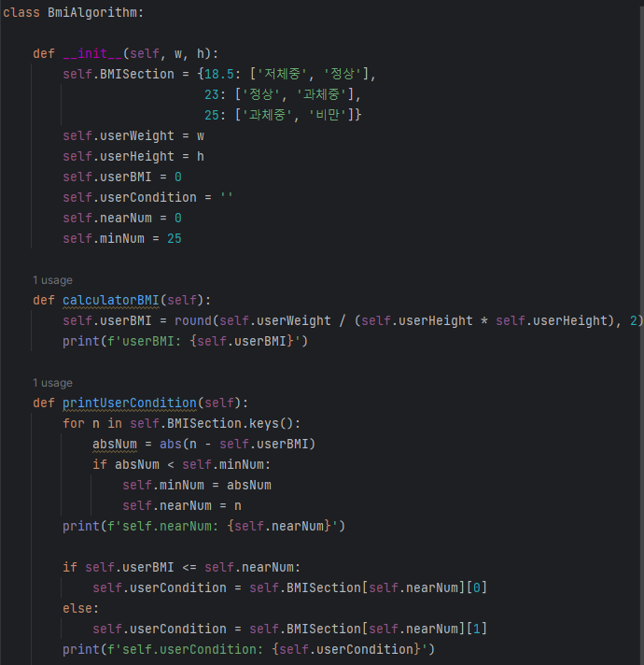Click the __init__ method name
Viewport: 644px width, 665px height.
(x=92, y=53)
